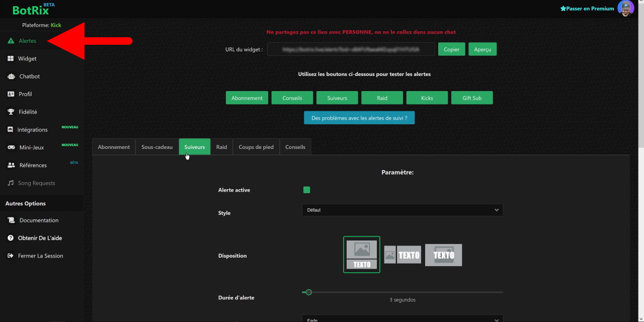644x322 pixels.
Task: Test the Kicks alert button
Action: pos(427,98)
